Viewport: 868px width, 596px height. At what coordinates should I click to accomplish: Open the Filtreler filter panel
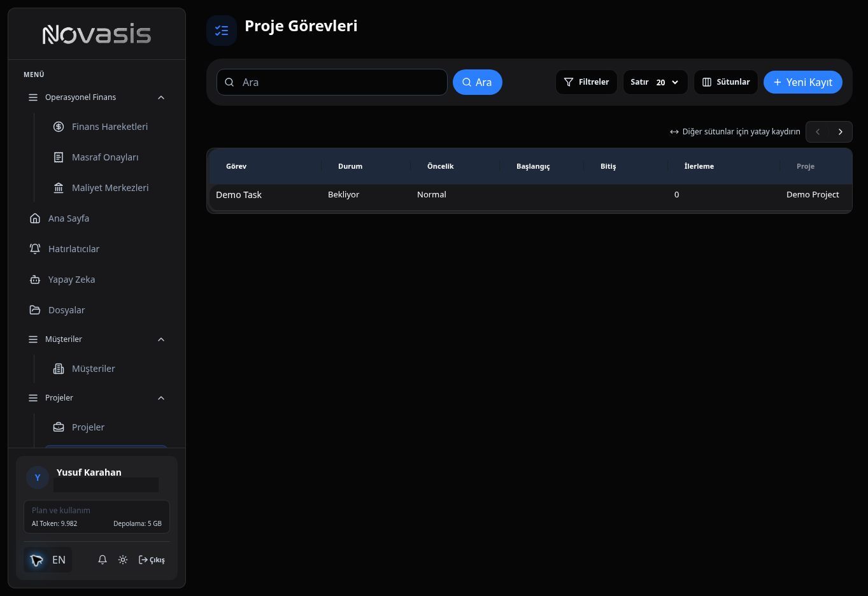pyautogui.click(x=587, y=82)
